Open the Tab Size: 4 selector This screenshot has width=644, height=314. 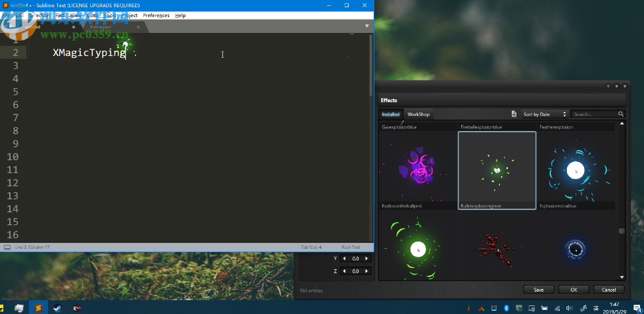pyautogui.click(x=311, y=248)
